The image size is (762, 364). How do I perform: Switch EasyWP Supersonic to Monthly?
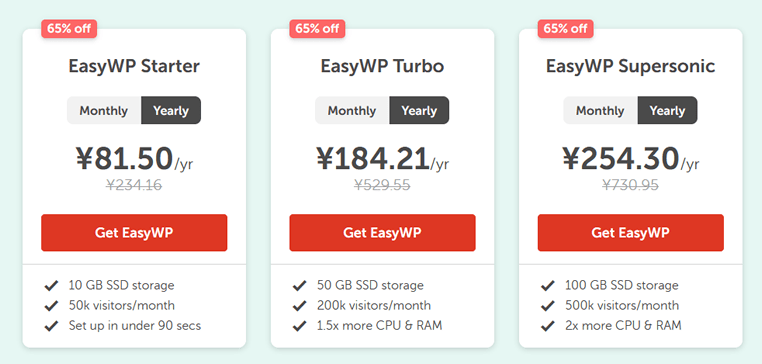601,110
